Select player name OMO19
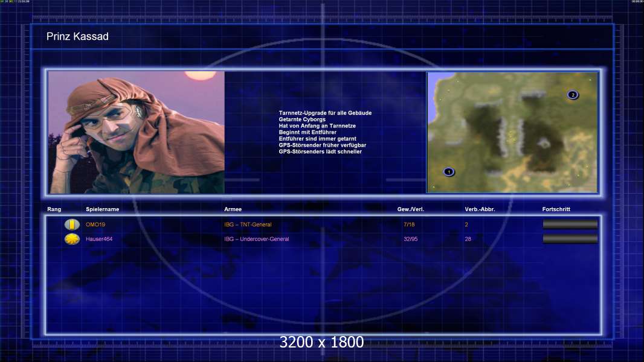Image resolution: width=644 pixels, height=362 pixels. (95, 224)
